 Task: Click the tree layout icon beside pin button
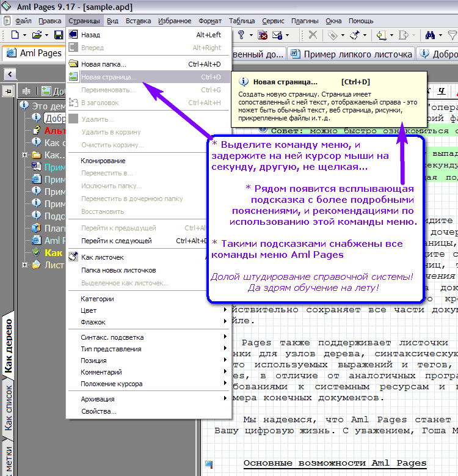click(x=26, y=91)
